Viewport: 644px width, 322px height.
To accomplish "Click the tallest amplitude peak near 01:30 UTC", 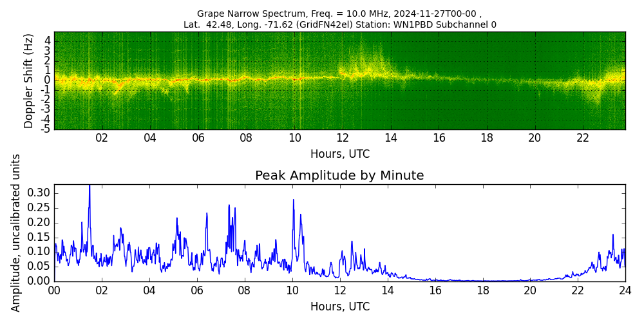I will (90, 188).
